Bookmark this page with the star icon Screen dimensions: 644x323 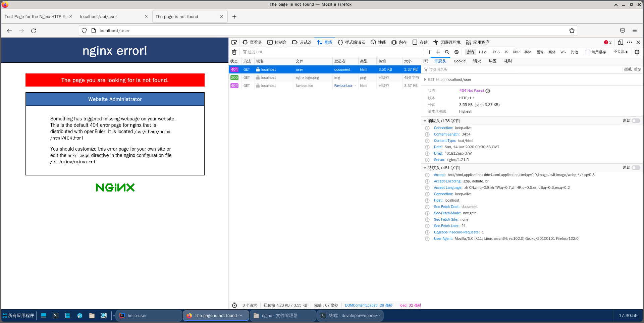(x=572, y=31)
